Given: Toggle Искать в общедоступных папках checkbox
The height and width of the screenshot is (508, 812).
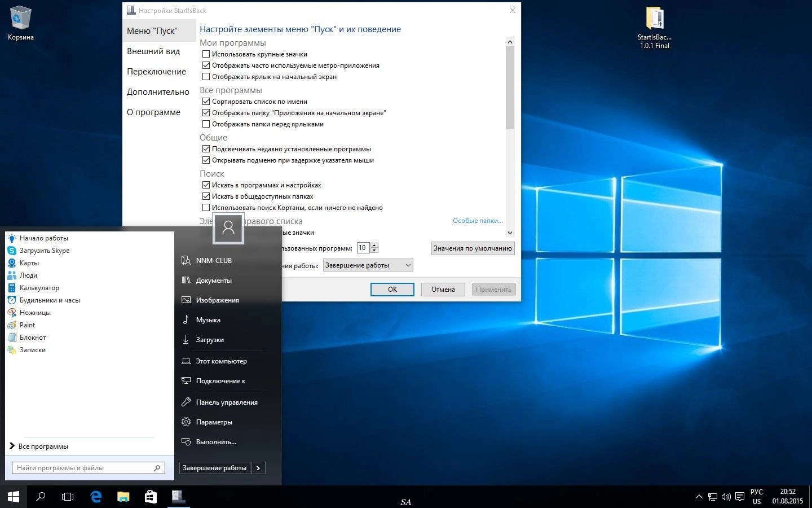Looking at the screenshot, I should click(206, 196).
